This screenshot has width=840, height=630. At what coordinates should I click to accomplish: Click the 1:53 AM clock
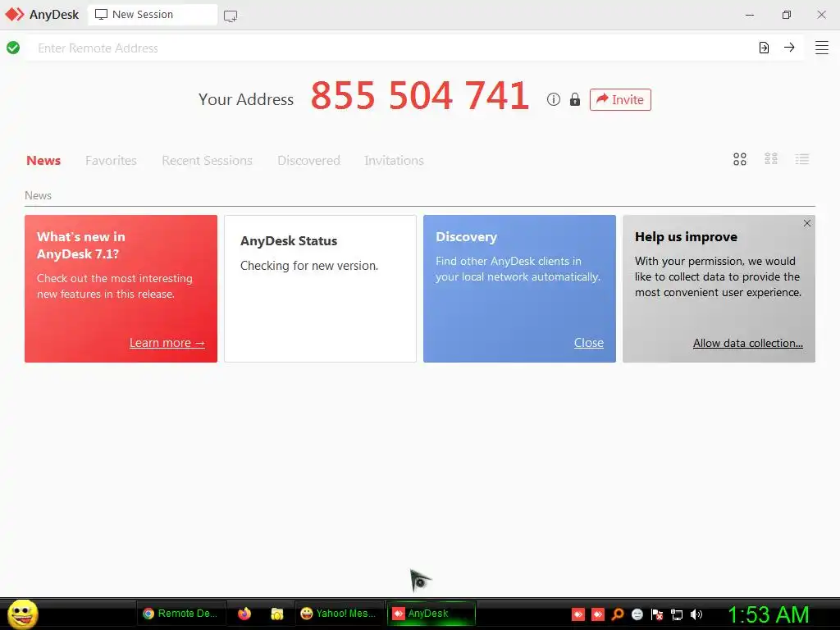pos(768,615)
